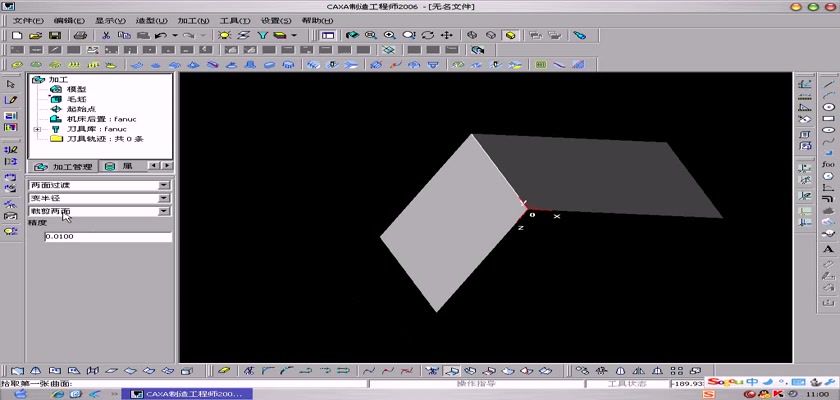This screenshot has width=840, height=400.
Task: Toggle the shaded yellow cube display mode
Action: 510,35
